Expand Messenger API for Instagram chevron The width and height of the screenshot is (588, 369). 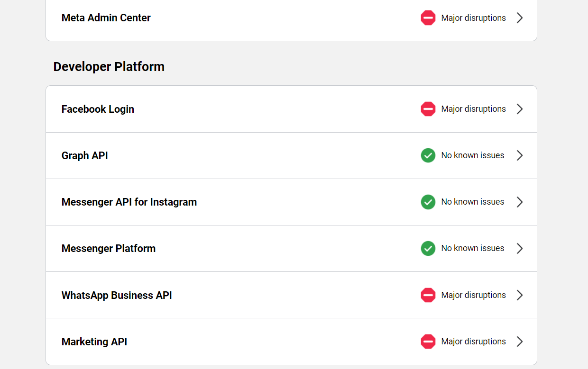[x=520, y=202]
